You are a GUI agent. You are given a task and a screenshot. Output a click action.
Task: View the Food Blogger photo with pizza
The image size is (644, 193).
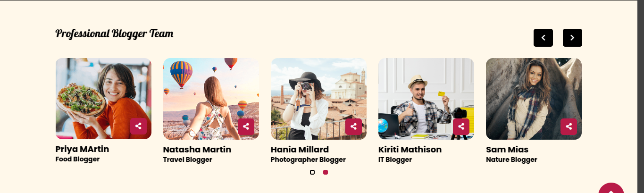[x=103, y=99]
